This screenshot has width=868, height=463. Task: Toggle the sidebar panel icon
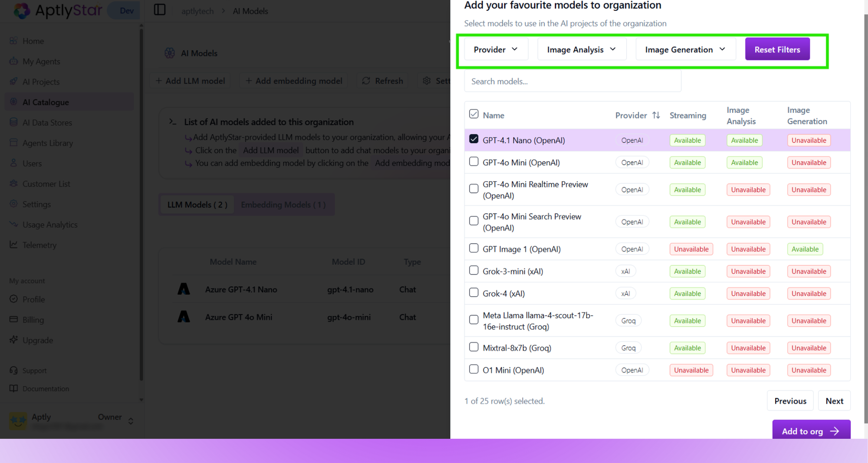click(x=160, y=10)
